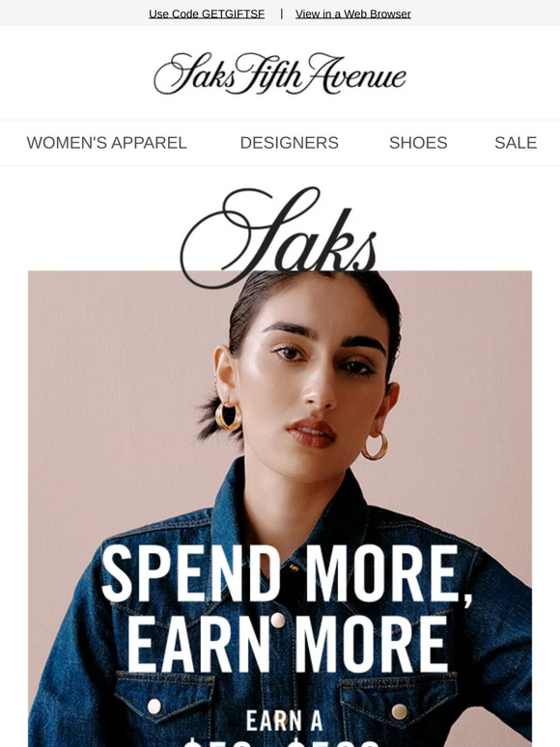Click the partially visible dollar amount text
This screenshot has width=560, height=747.
282,742
